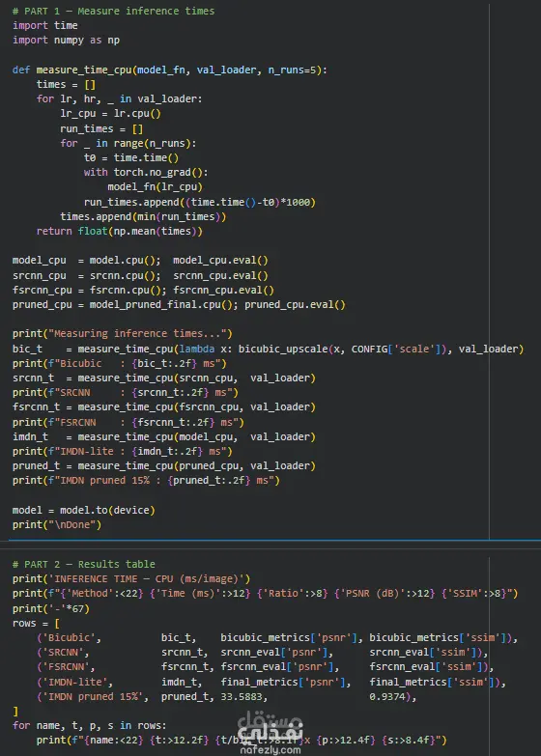Click the 'for _ in range(n_runs):' loop line
Image resolution: width=541 pixels, height=756 pixels.
128,143
